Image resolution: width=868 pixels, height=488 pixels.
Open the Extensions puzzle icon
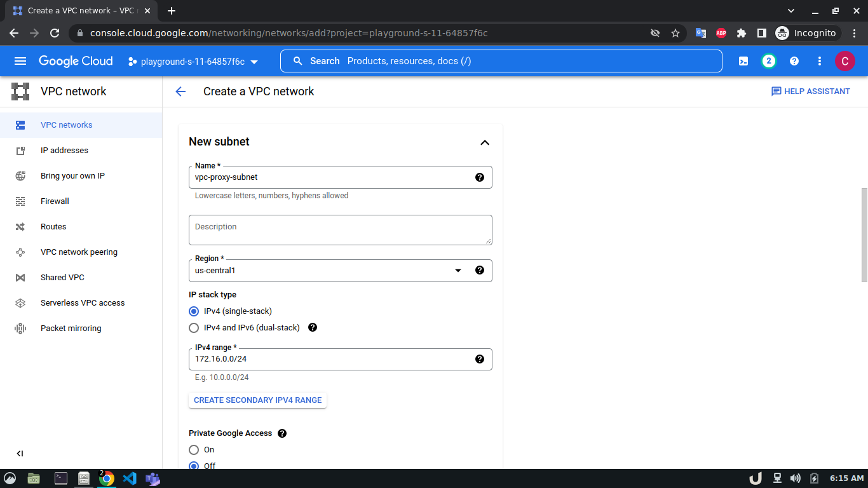coord(742,33)
